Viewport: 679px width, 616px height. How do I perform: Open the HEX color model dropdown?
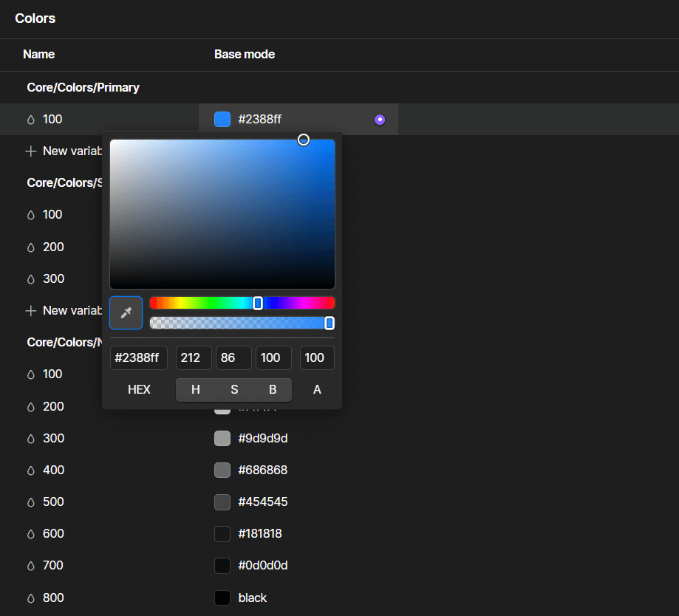click(139, 389)
